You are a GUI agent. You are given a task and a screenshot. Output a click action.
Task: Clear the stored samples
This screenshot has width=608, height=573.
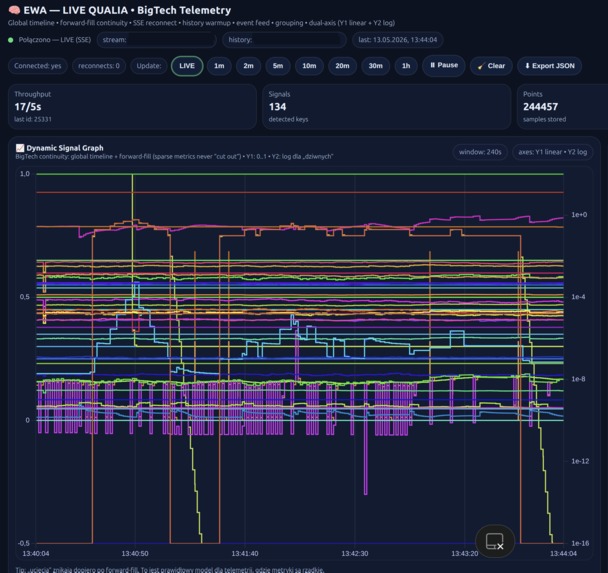pos(491,66)
